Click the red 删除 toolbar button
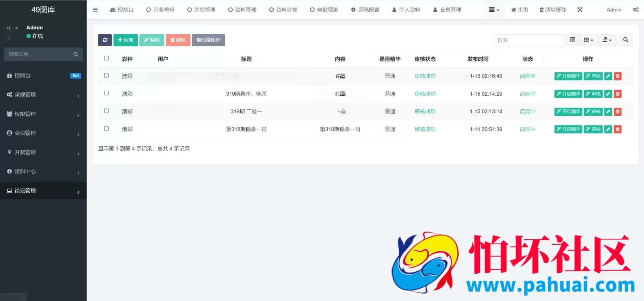The width and height of the screenshot is (644, 301). pyautogui.click(x=178, y=40)
